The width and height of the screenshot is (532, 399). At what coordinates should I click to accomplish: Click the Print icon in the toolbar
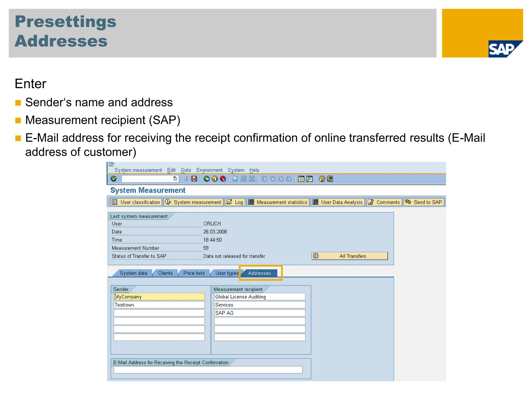pyautogui.click(x=235, y=179)
